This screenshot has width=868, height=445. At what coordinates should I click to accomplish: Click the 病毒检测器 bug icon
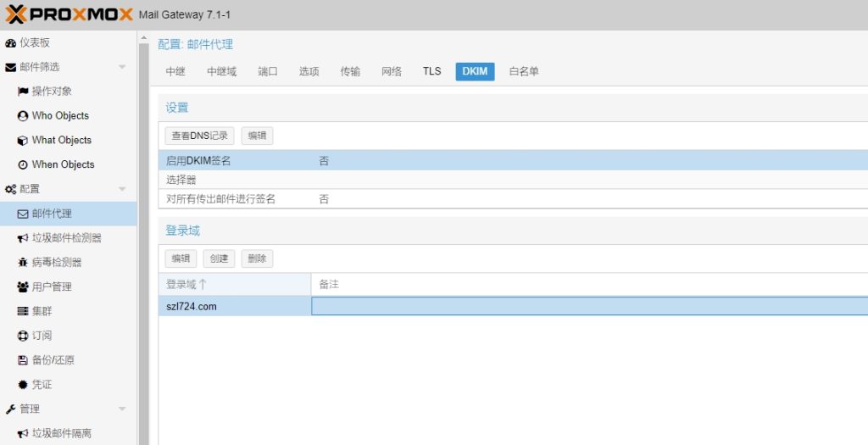click(23, 263)
